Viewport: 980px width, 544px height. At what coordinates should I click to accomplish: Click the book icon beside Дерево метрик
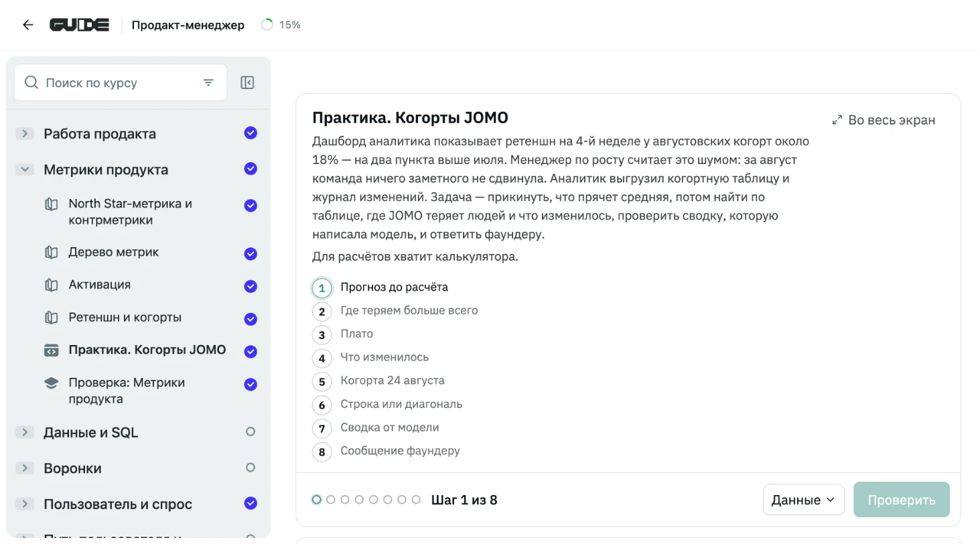(51, 253)
